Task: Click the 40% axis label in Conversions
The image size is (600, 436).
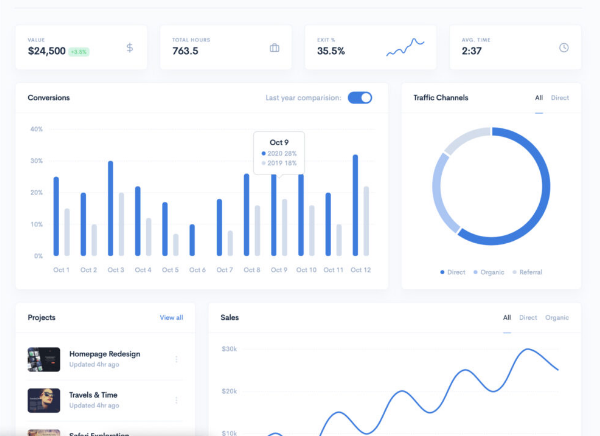Action: click(x=36, y=129)
